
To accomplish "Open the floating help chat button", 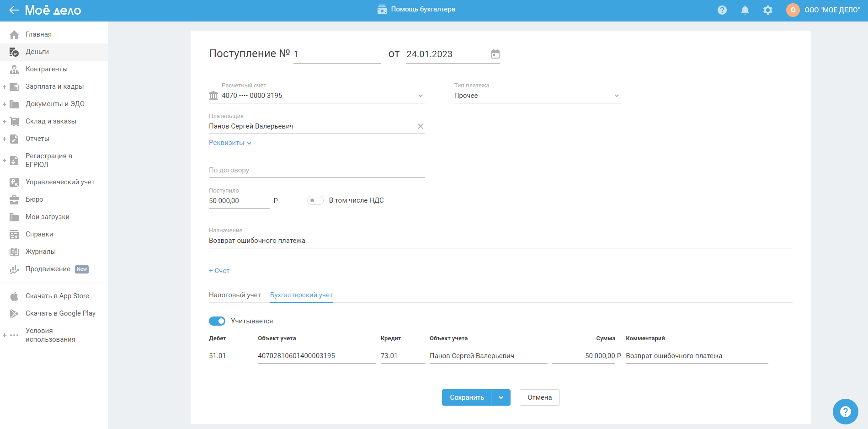I will [x=845, y=411].
